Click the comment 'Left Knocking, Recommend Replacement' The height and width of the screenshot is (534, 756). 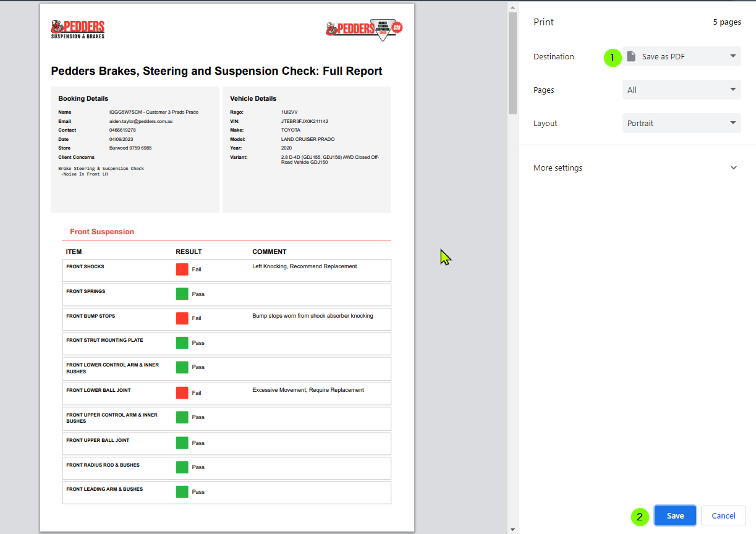[x=305, y=266]
